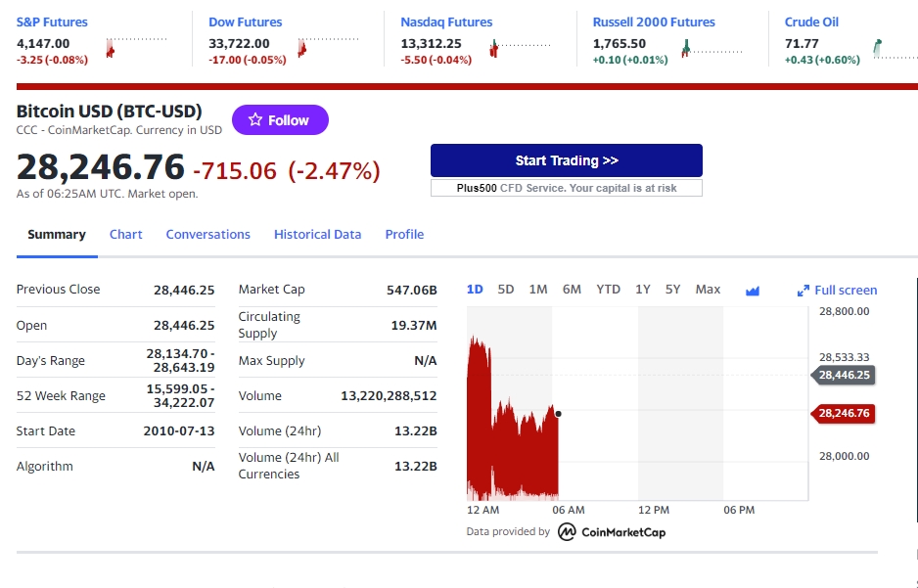Screen dimensions: 918x588
Task: Go to the Historical Data tab
Action: [317, 234]
